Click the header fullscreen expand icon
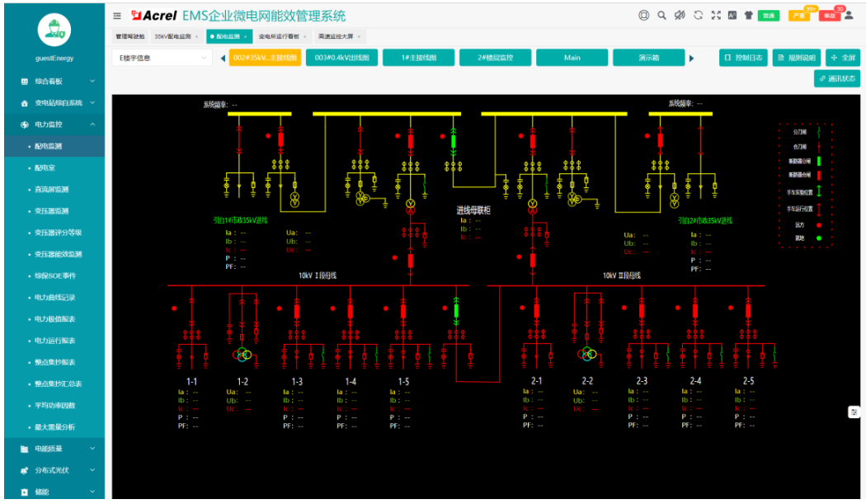866x504 pixels. 716,16
